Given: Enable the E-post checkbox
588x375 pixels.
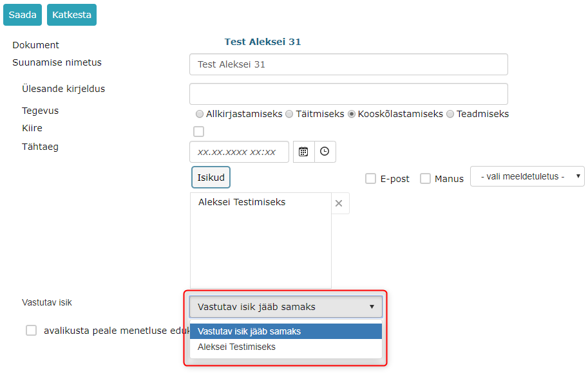Looking at the screenshot, I should click(x=370, y=179).
